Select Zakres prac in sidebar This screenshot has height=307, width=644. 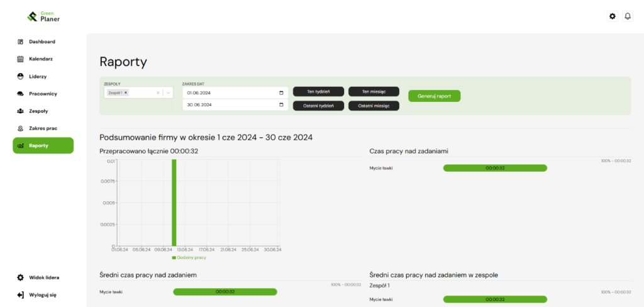(x=43, y=128)
